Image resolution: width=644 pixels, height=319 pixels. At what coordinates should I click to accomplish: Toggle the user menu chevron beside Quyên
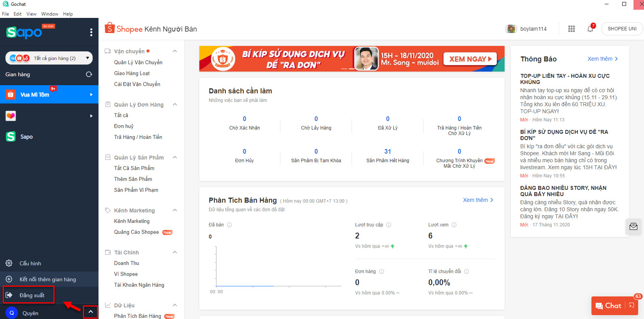tap(90, 312)
